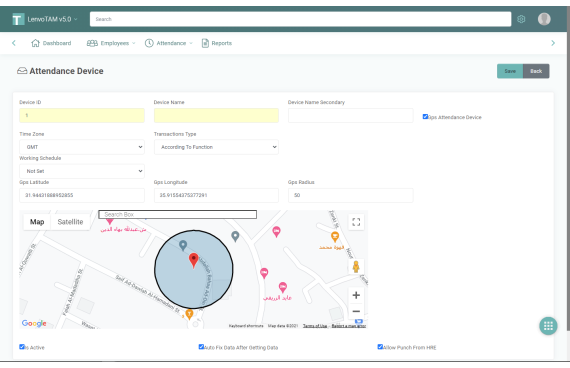Image resolution: width=570 pixels, height=368 pixels.
Task: Open the floating apps grid button
Action: point(548,326)
